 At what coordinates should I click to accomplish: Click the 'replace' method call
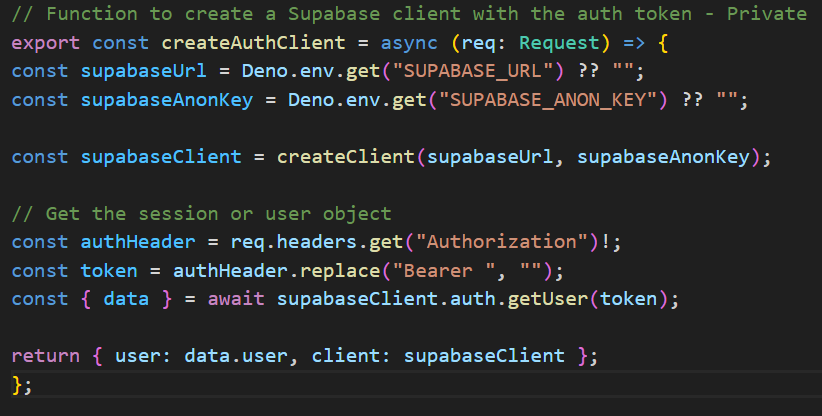coord(340,270)
